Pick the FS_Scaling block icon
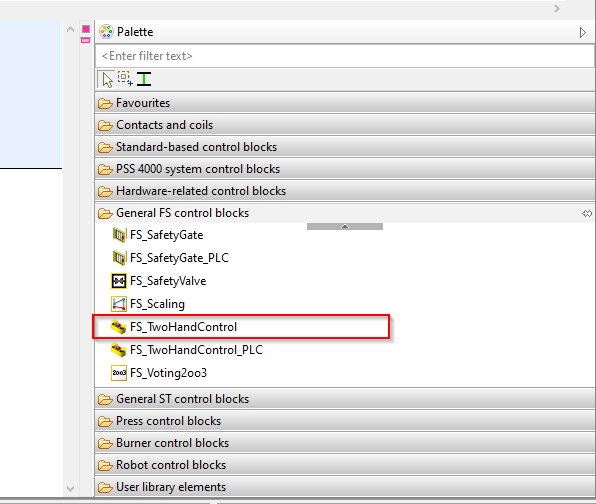 (x=119, y=304)
